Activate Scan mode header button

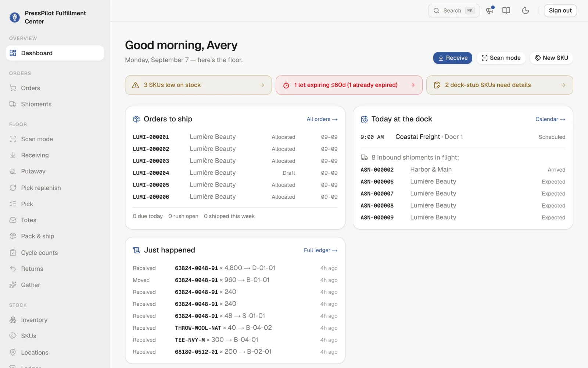click(501, 58)
